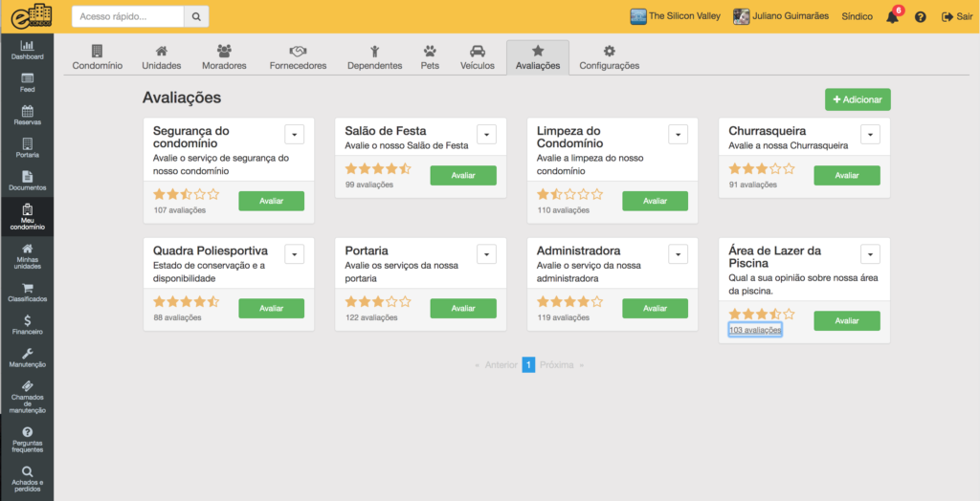The height and width of the screenshot is (501, 980).
Task: Open Perguntas frequentes in the sidebar
Action: pyautogui.click(x=27, y=440)
